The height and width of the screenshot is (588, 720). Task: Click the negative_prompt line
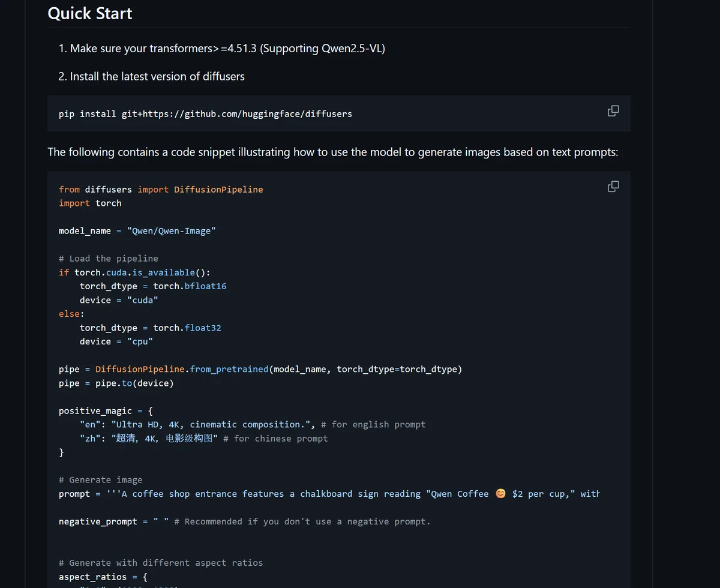pos(245,521)
